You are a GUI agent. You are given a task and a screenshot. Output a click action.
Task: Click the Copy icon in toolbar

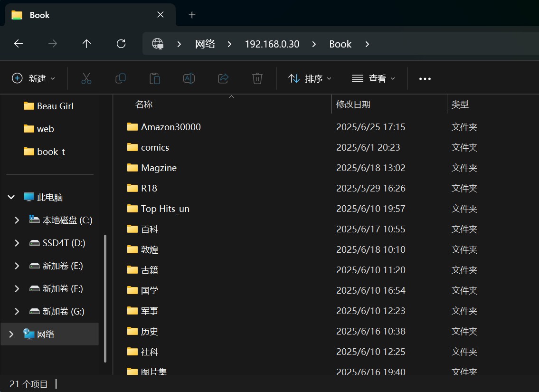pos(120,78)
